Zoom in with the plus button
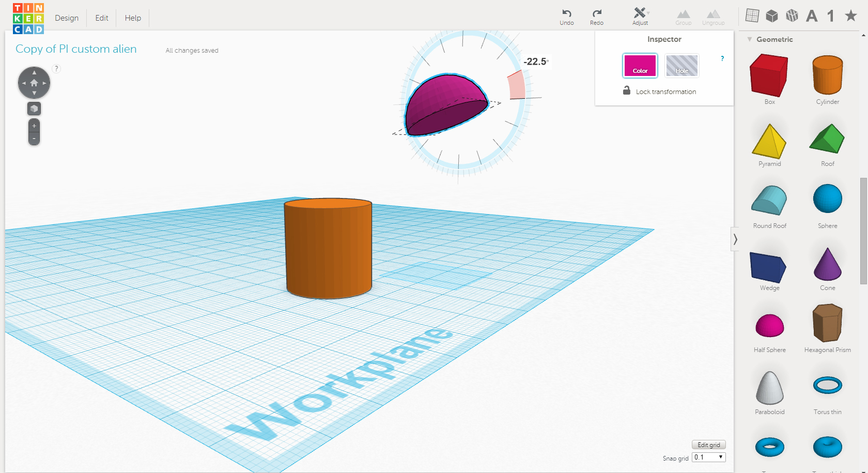Viewport: 868px width, 473px height. [x=34, y=126]
